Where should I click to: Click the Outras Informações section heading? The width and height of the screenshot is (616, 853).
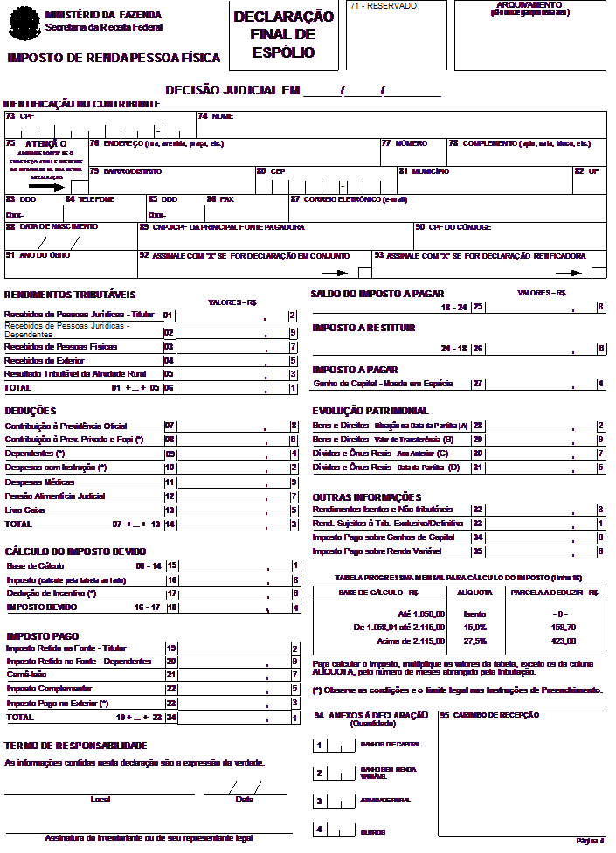click(361, 496)
